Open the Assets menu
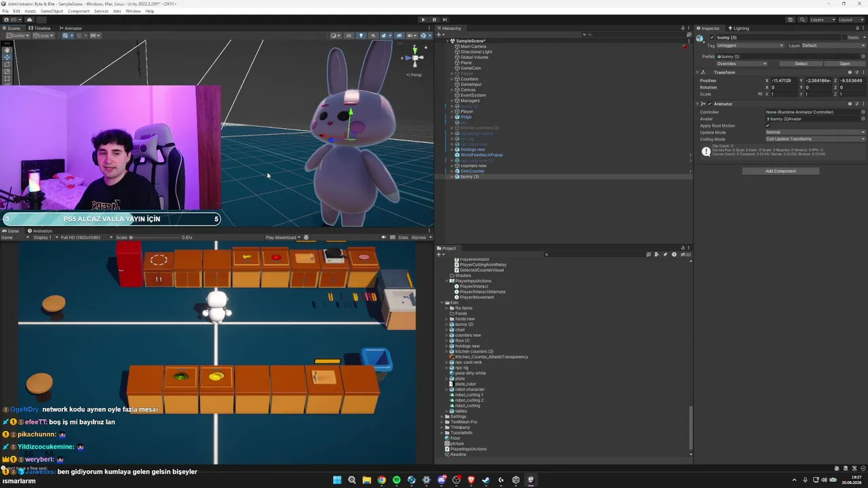868x488 pixels. click(x=30, y=11)
